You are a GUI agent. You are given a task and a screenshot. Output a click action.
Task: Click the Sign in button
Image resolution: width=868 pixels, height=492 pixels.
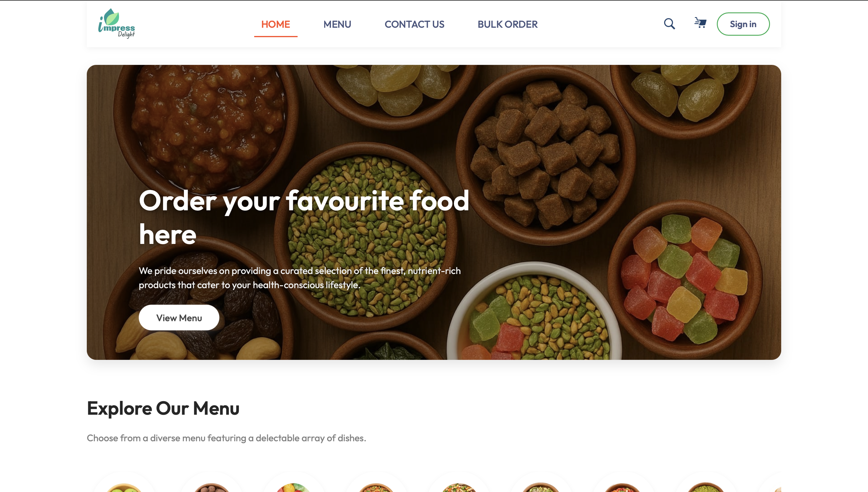[x=743, y=24]
